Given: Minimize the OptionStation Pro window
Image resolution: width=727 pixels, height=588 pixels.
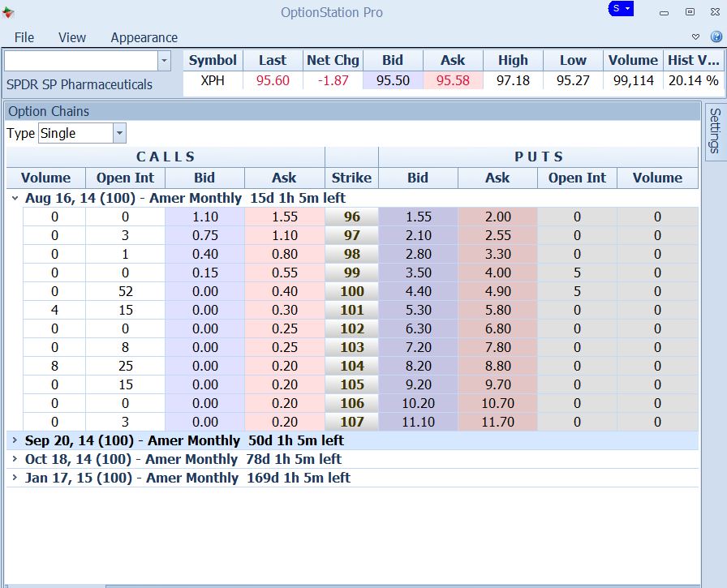Looking at the screenshot, I should 665,12.
